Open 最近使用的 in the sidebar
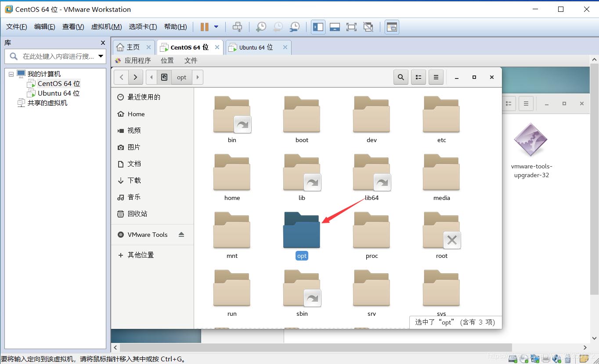 (152, 97)
